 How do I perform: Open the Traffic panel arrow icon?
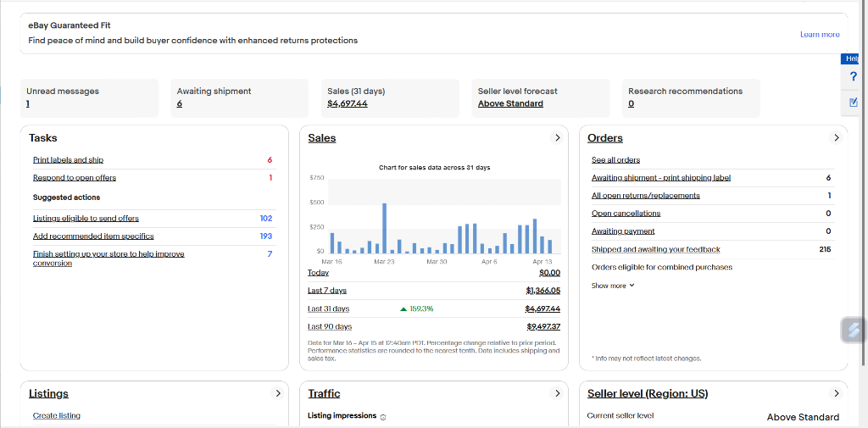point(558,393)
